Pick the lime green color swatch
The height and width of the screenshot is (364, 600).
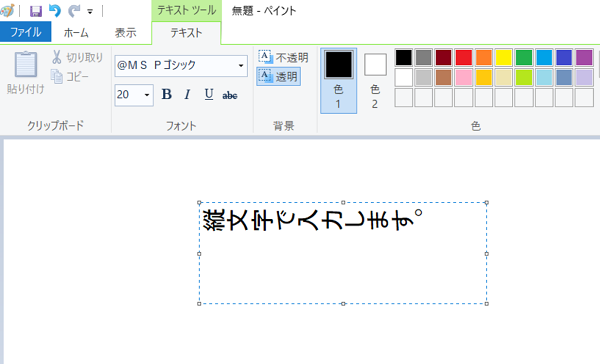click(x=524, y=78)
